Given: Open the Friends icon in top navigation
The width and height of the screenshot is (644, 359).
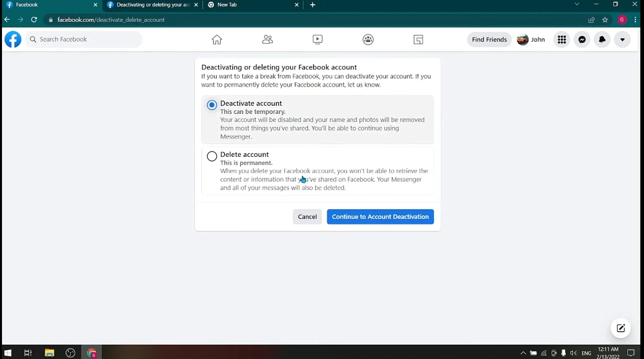Looking at the screenshot, I should pyautogui.click(x=267, y=40).
